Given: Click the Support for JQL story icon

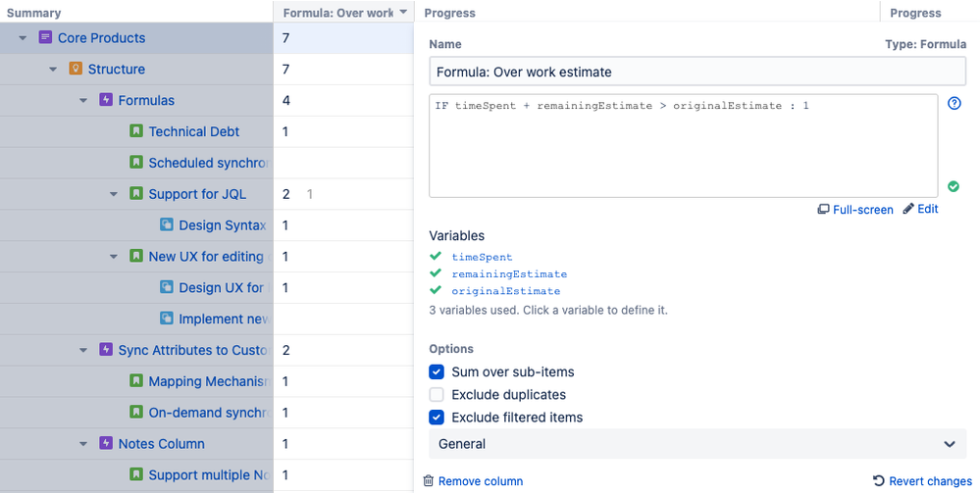Looking at the screenshot, I should (136, 194).
